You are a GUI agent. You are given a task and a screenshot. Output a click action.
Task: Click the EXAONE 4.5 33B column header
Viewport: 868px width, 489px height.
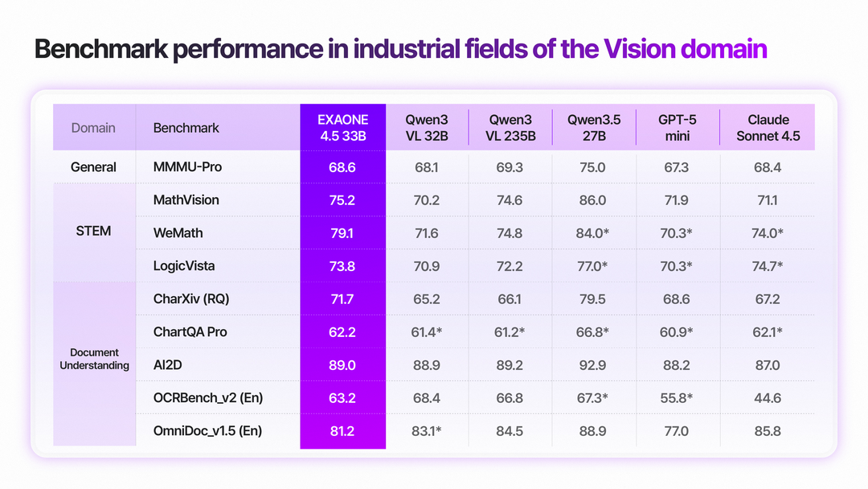tap(342, 128)
